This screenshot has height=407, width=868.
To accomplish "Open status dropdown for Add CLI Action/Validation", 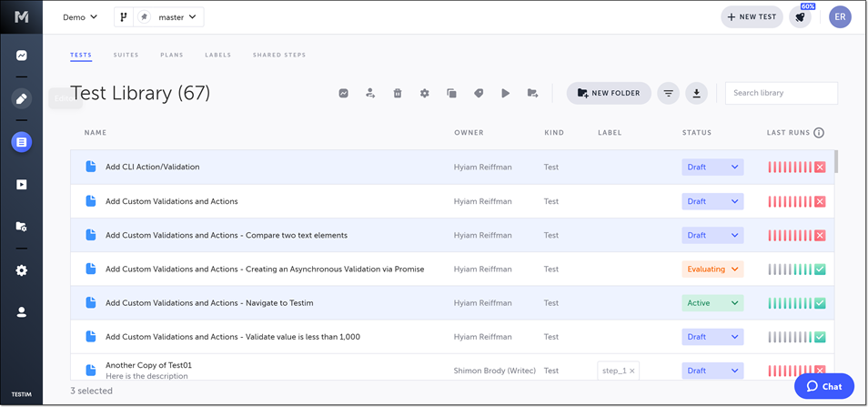I will [x=712, y=168].
